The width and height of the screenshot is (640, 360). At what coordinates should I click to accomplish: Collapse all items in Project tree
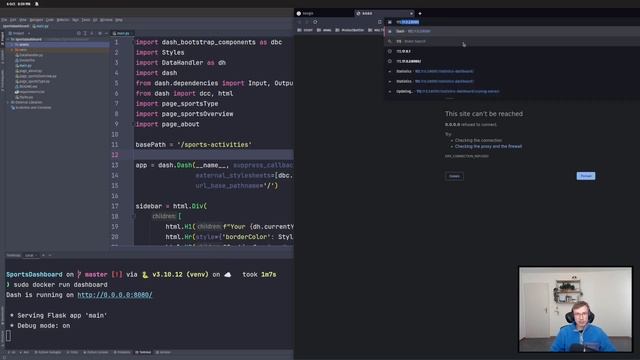click(92, 33)
